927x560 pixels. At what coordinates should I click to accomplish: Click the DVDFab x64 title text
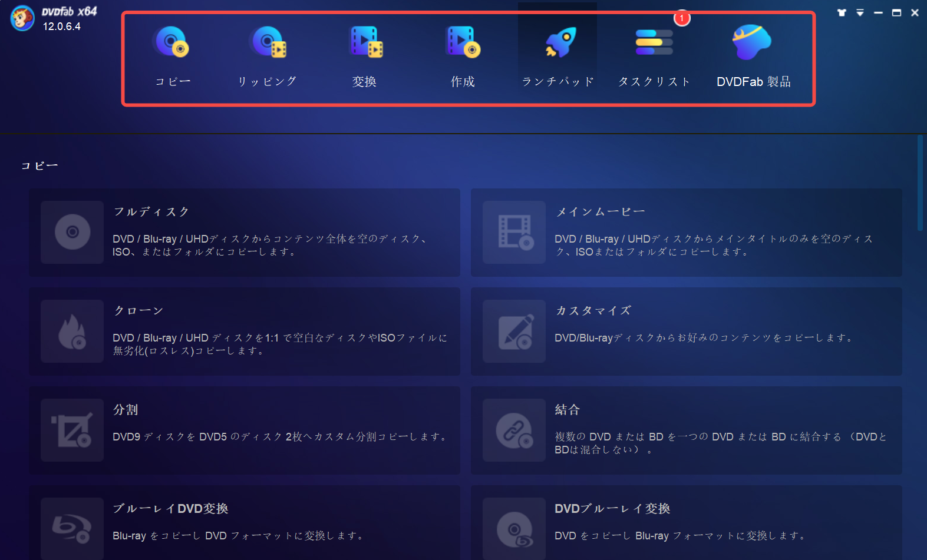click(x=70, y=11)
